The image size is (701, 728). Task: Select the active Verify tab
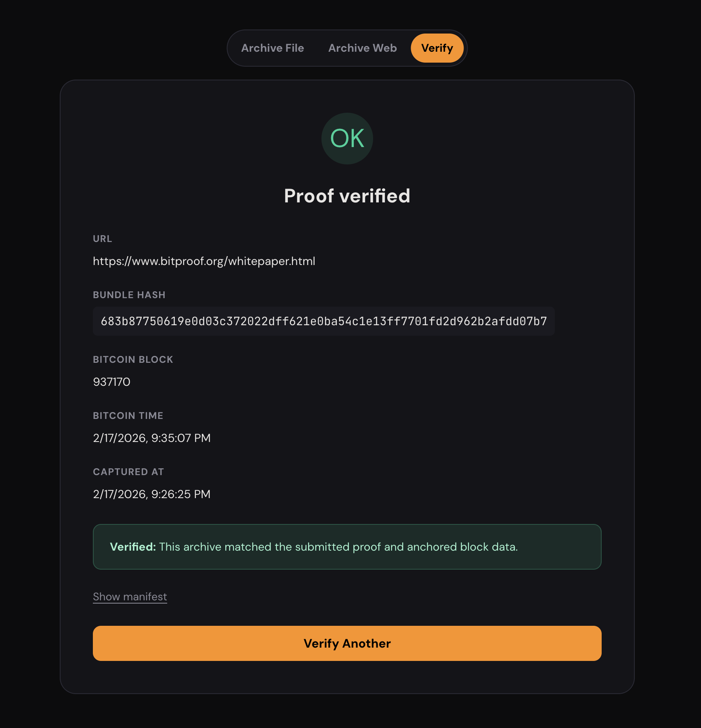[x=437, y=48]
